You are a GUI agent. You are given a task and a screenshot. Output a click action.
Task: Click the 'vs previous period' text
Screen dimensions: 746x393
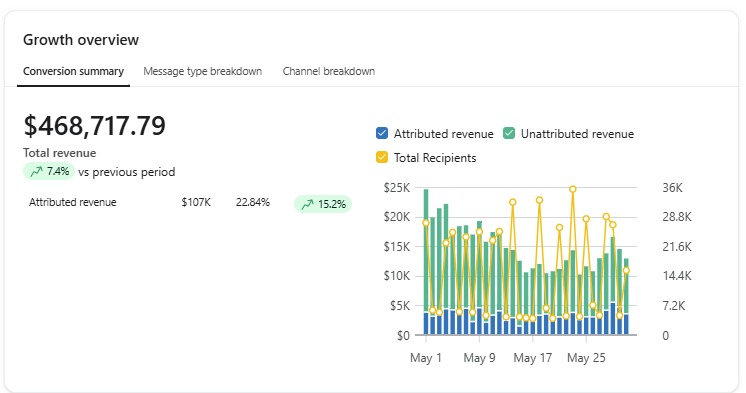[x=127, y=172]
